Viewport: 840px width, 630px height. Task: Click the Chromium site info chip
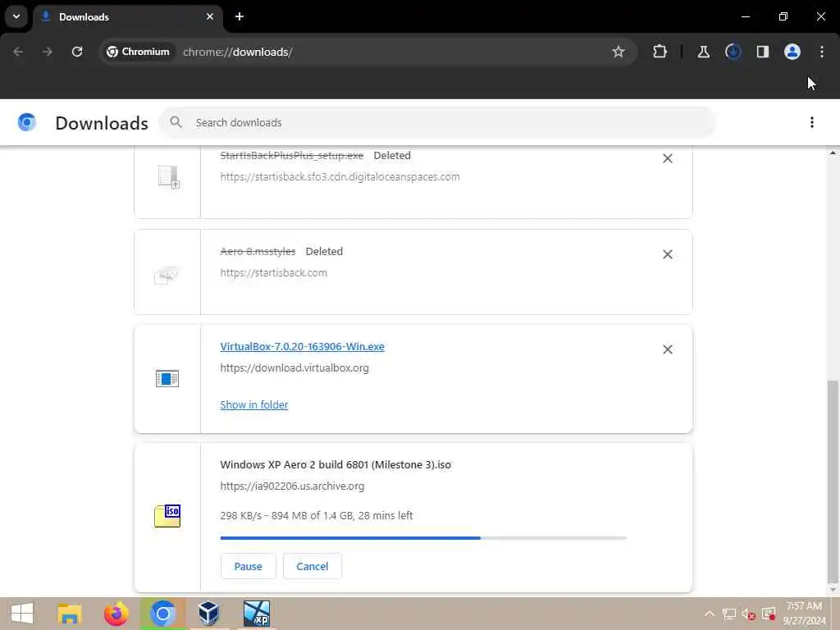138,52
